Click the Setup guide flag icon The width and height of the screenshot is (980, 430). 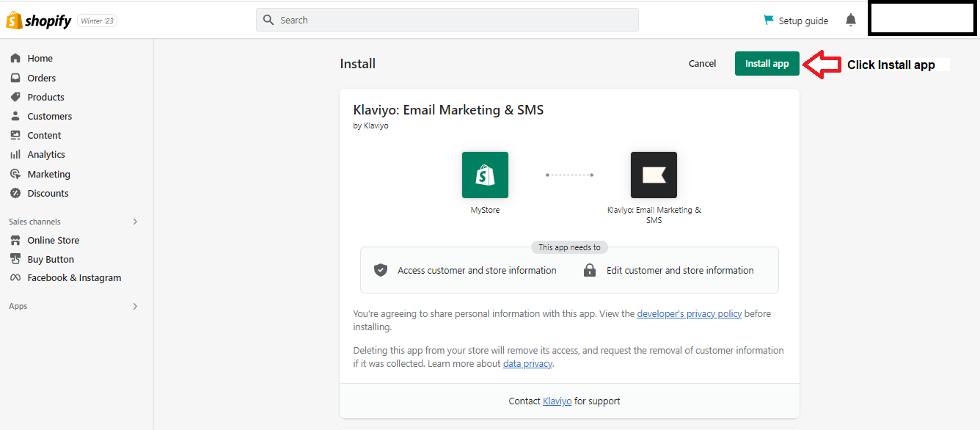point(769,20)
